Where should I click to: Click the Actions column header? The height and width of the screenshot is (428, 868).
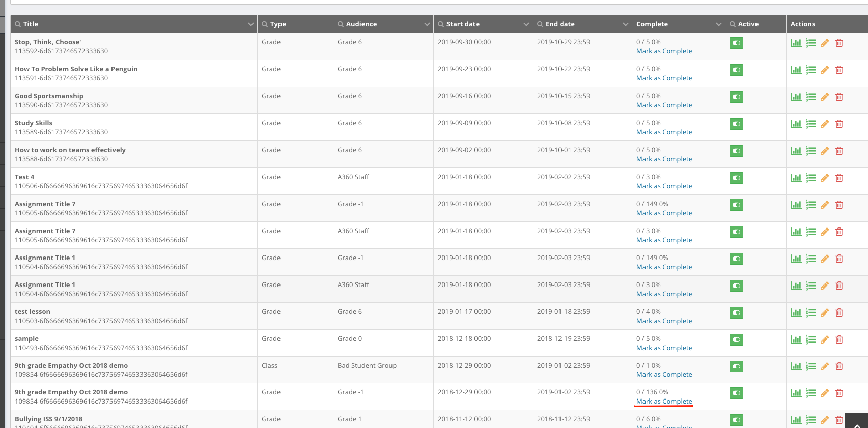click(827, 24)
